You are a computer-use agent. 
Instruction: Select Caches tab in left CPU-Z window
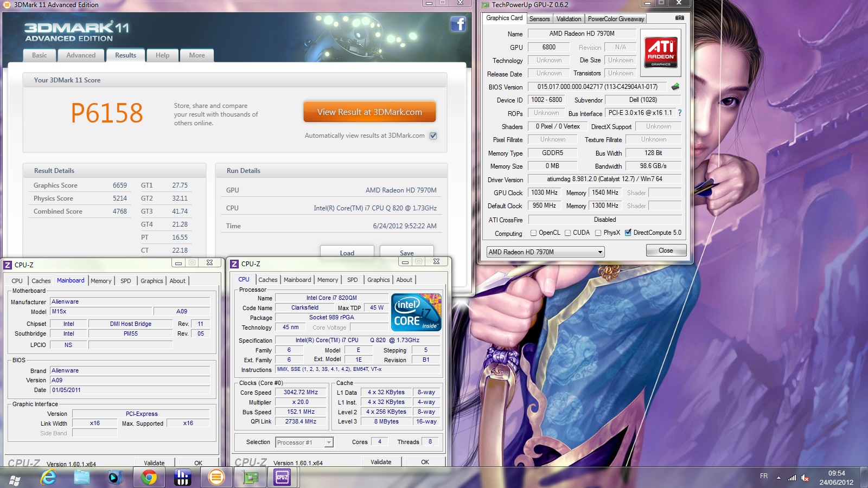point(41,281)
